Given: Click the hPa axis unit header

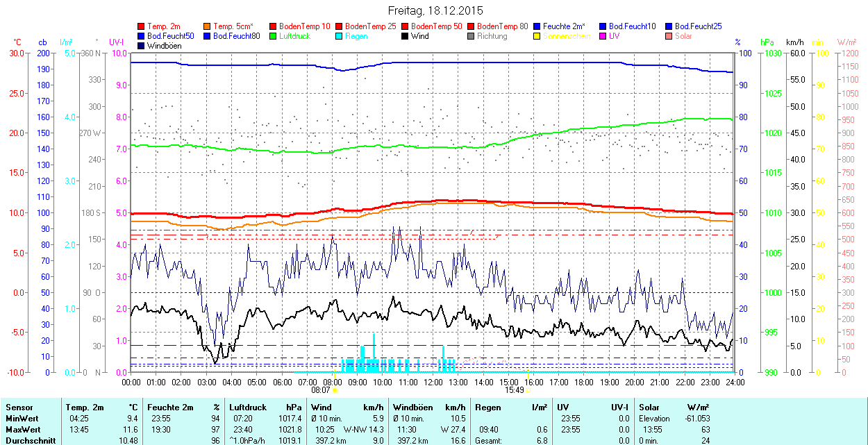Looking at the screenshot, I should pyautogui.click(x=767, y=42).
